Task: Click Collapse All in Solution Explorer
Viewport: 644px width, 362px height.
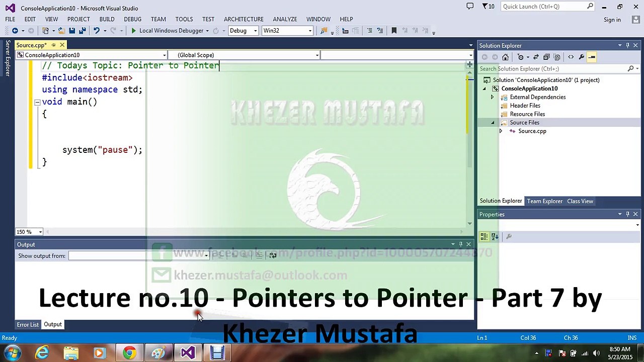Action: (547, 57)
